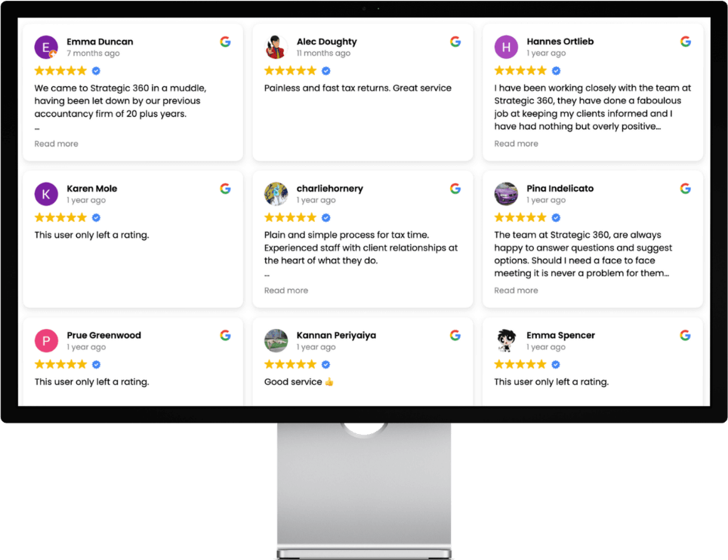Click Kannan Periyaiya's profile photo
This screenshot has height=560, width=728.
click(276, 341)
